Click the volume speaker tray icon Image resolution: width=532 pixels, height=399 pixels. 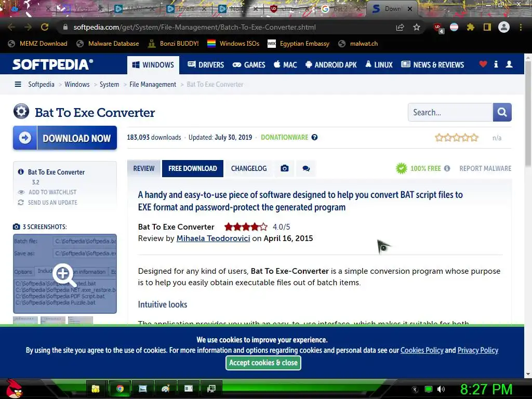[x=441, y=389]
